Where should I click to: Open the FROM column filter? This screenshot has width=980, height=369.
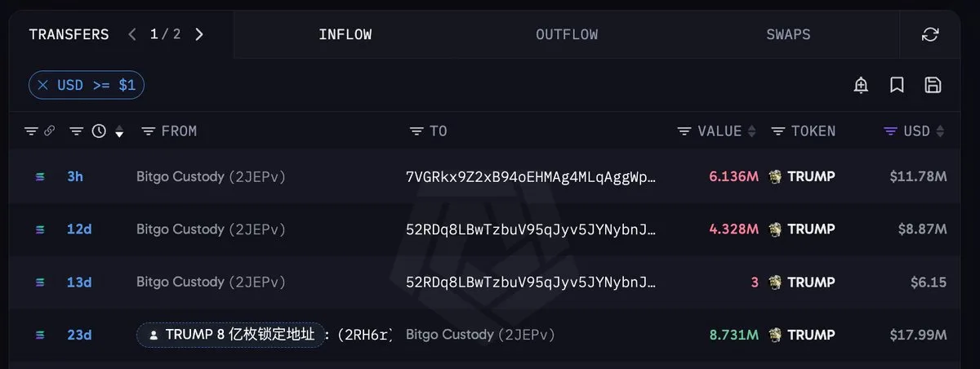(149, 131)
